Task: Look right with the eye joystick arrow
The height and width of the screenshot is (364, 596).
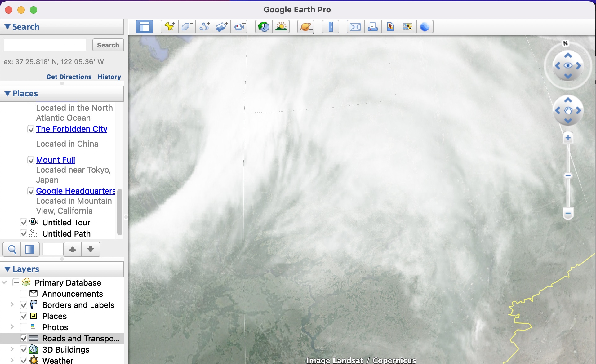Action: 579,66
